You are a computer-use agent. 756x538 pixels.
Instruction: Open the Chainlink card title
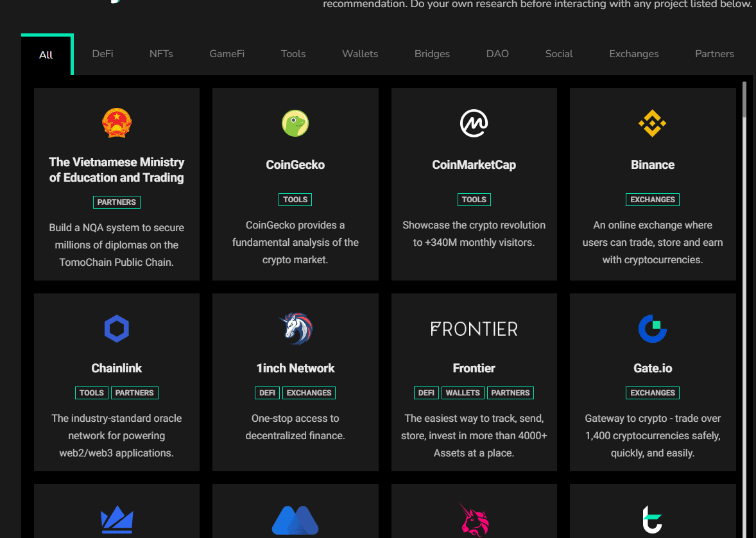tap(117, 368)
